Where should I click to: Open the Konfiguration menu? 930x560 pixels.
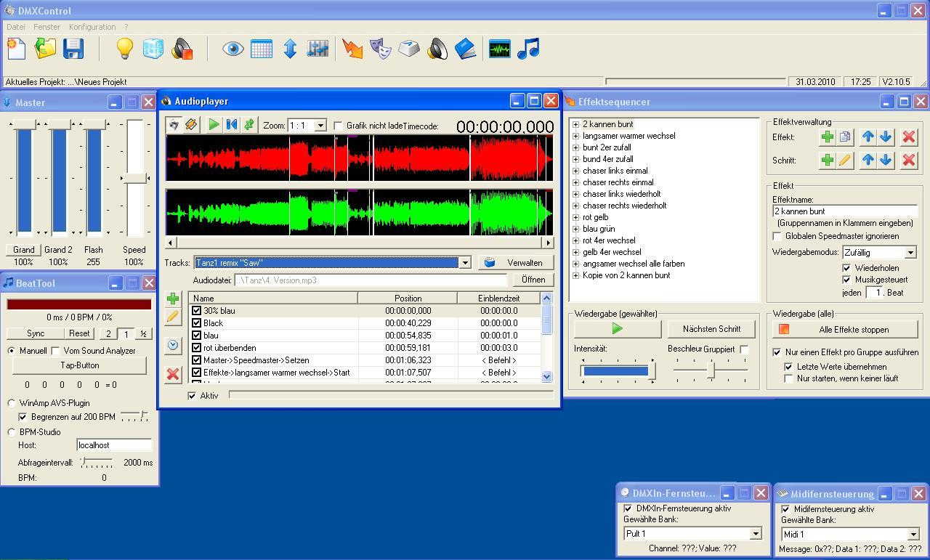click(x=92, y=27)
